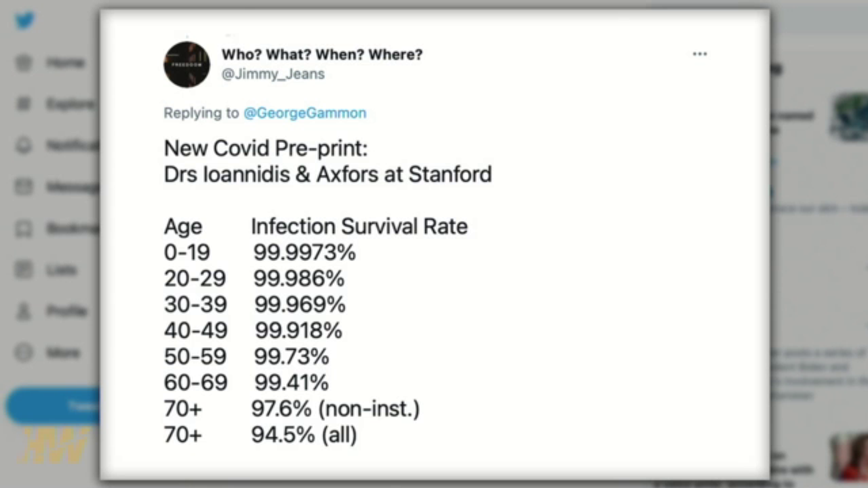868x488 pixels.
Task: Open Profile with the person icon
Action: click(x=24, y=311)
